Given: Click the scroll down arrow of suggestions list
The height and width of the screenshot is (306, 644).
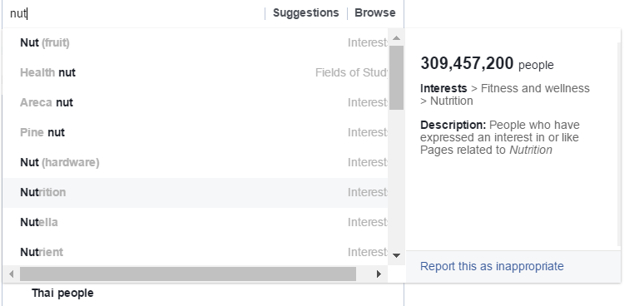Looking at the screenshot, I should 396,255.
